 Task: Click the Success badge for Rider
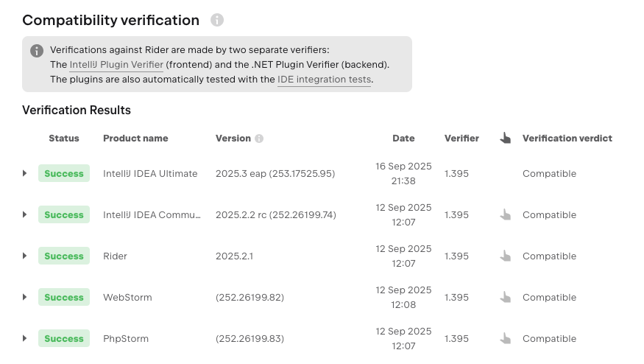[64, 256]
